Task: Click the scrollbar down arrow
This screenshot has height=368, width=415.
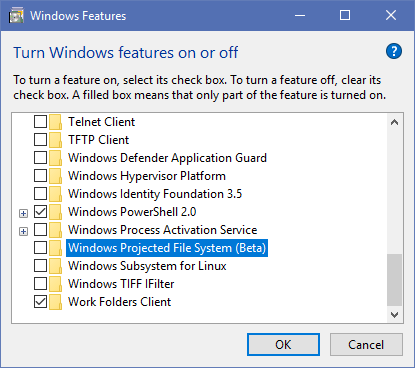Action: point(395,315)
